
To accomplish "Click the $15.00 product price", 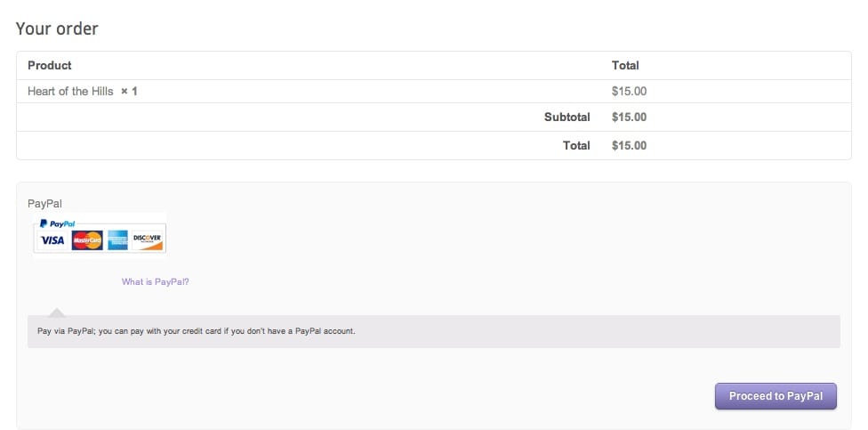I will (x=630, y=92).
